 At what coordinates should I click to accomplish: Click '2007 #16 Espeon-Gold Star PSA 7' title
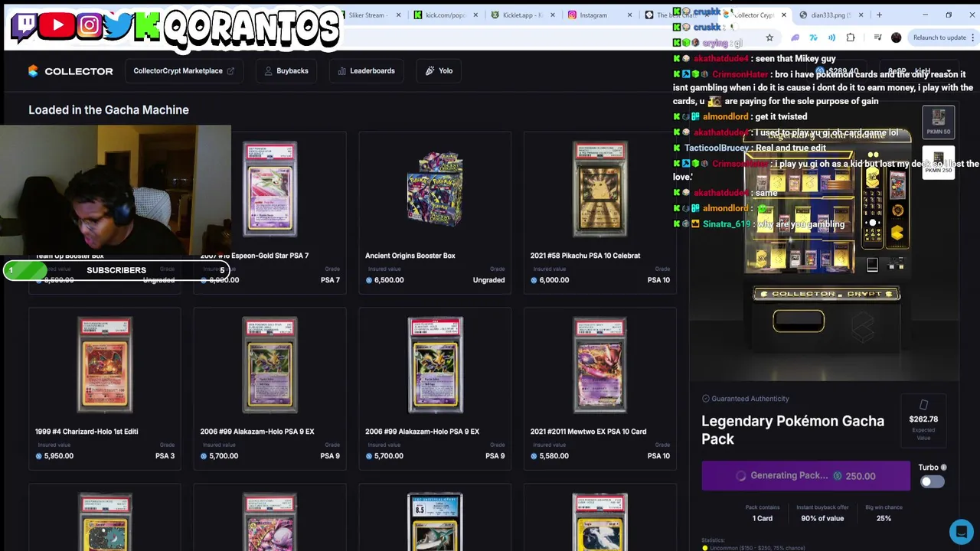(x=254, y=256)
